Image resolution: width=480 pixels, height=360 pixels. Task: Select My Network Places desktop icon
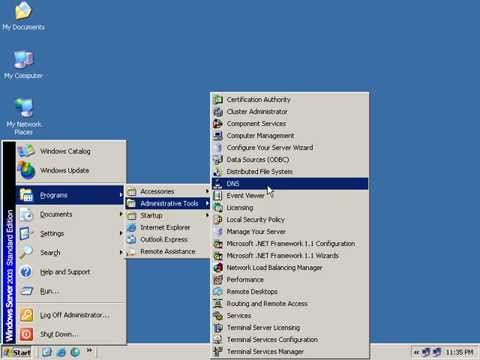tap(24, 116)
